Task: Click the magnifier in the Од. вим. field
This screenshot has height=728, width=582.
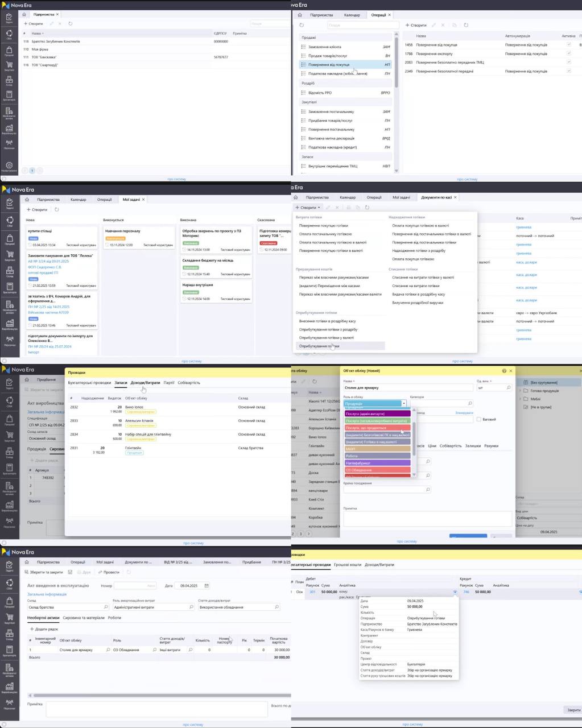Action: click(508, 388)
